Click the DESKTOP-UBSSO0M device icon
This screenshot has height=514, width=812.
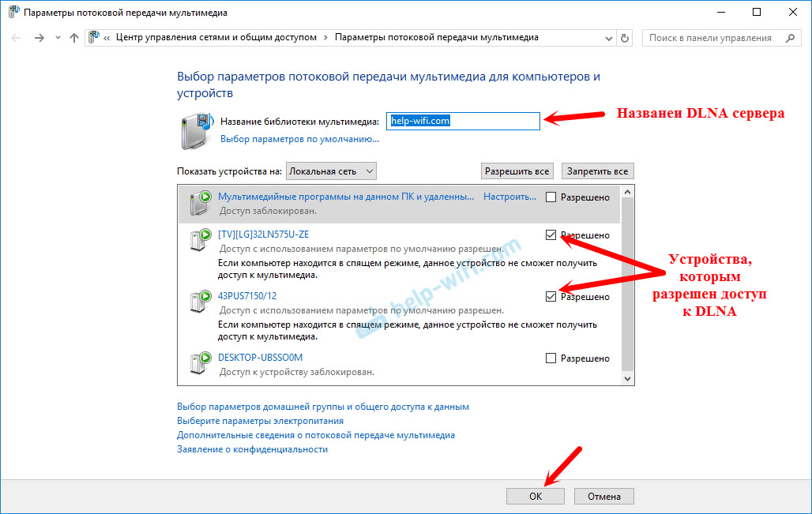(200, 363)
